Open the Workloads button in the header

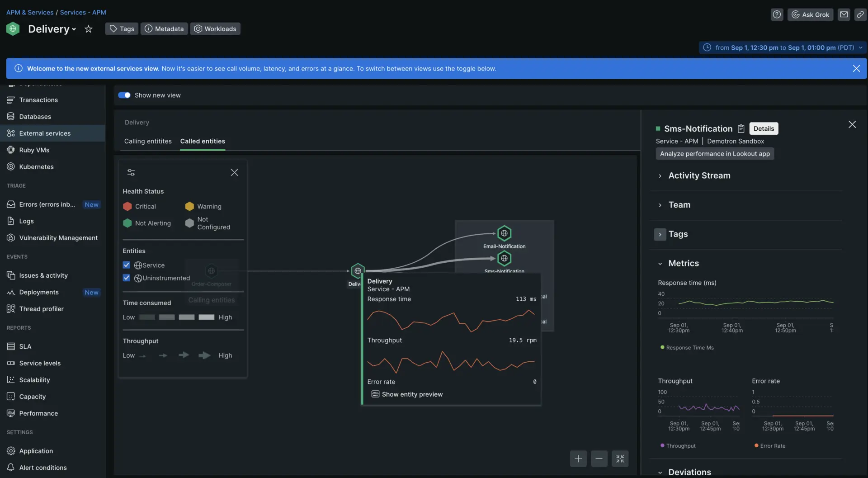pos(215,29)
